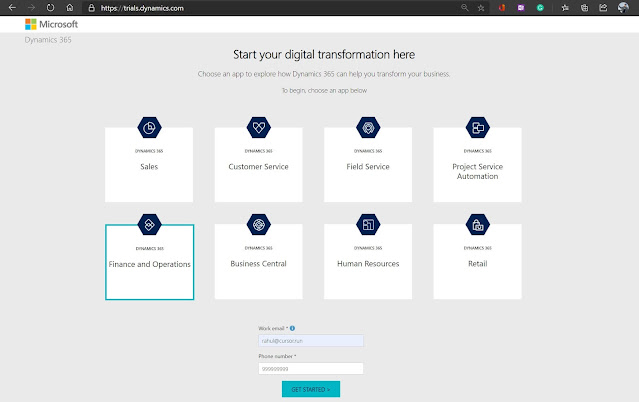
Task: Choose the Finance and Operations card
Action: [x=150, y=262]
